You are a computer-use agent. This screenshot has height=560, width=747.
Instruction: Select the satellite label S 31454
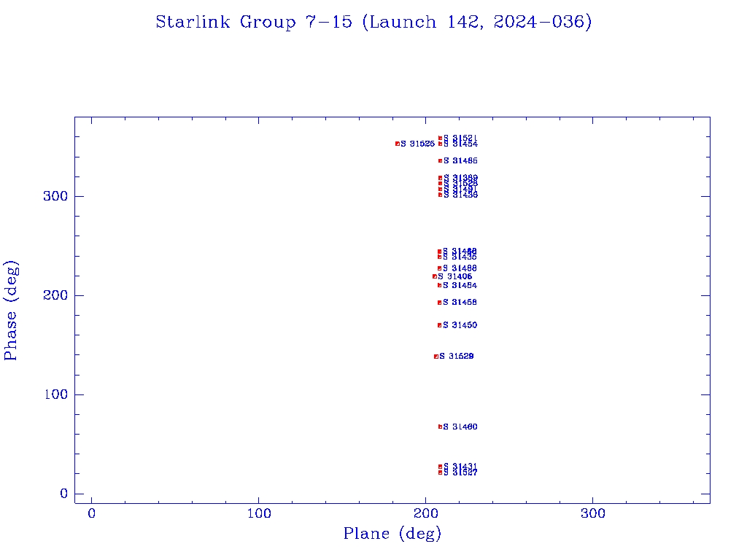(461, 144)
